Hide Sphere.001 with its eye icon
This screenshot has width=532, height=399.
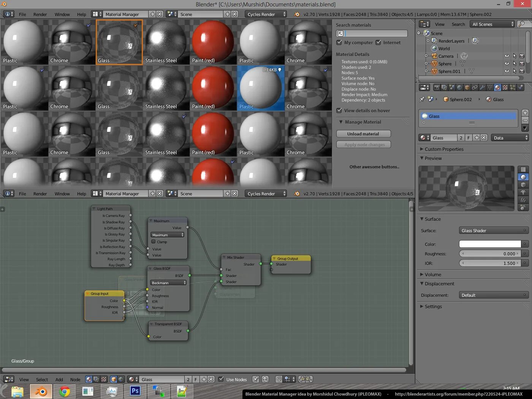[507, 71]
